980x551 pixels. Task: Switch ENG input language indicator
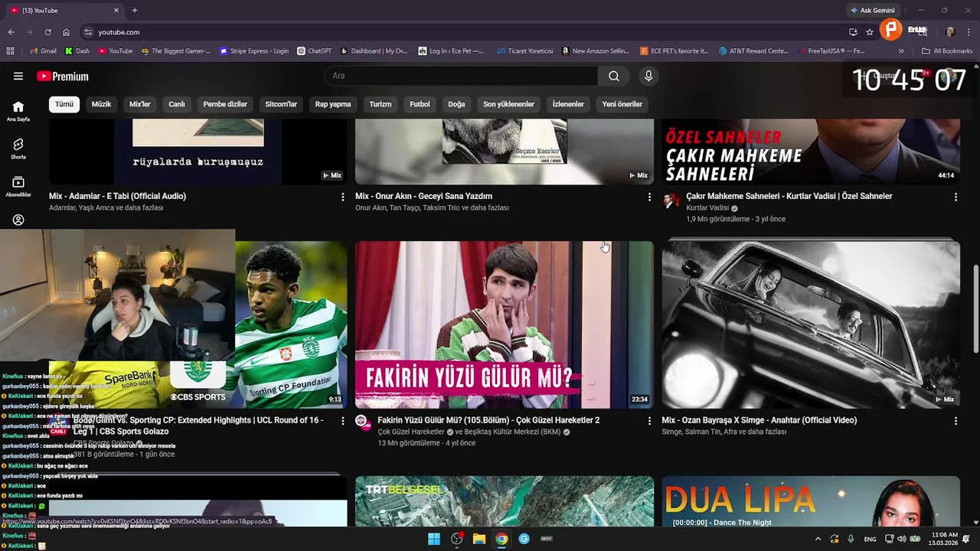tap(870, 539)
